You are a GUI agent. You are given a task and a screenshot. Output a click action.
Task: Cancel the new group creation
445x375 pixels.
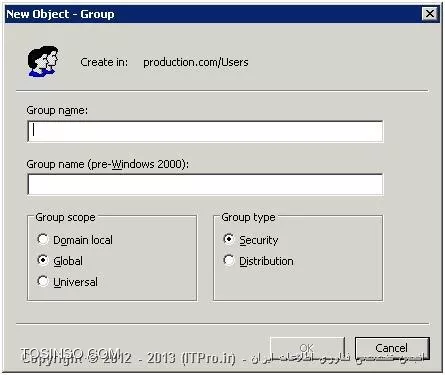[x=392, y=348]
